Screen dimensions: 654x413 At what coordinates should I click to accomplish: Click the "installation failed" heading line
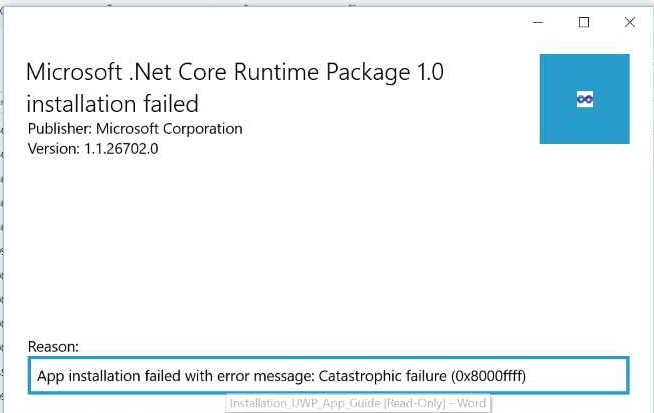pyautogui.click(x=112, y=103)
